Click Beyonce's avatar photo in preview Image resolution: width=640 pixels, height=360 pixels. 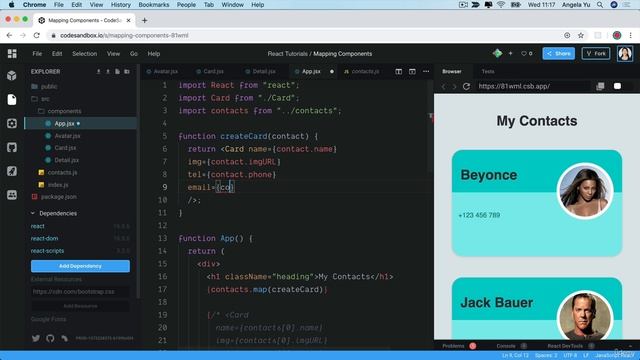[x=585, y=191]
